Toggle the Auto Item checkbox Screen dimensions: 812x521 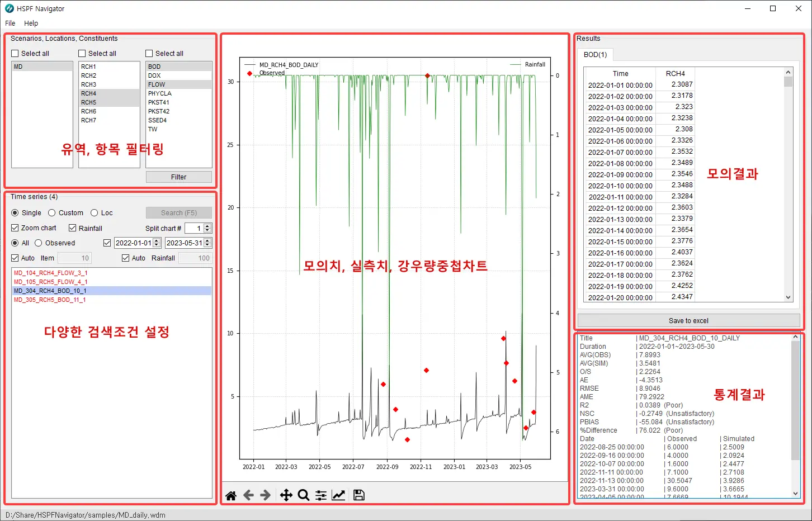coord(15,258)
